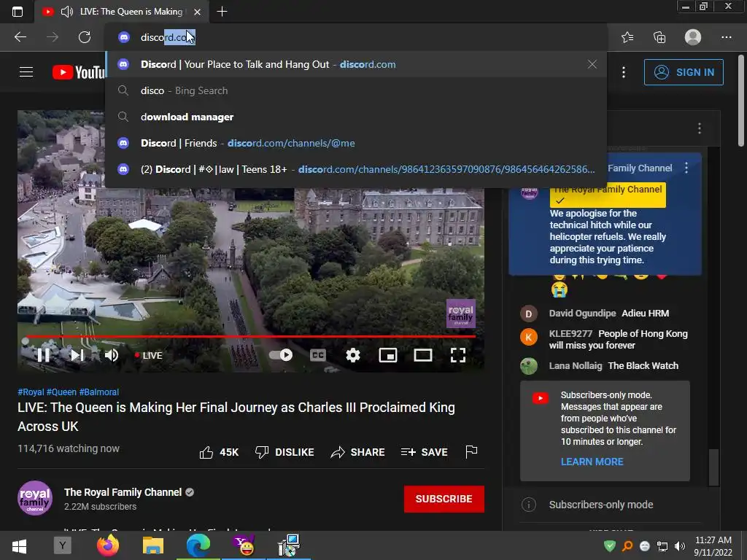
Task: Switch to Microsoft Edge in the taskbar
Action: point(198,545)
